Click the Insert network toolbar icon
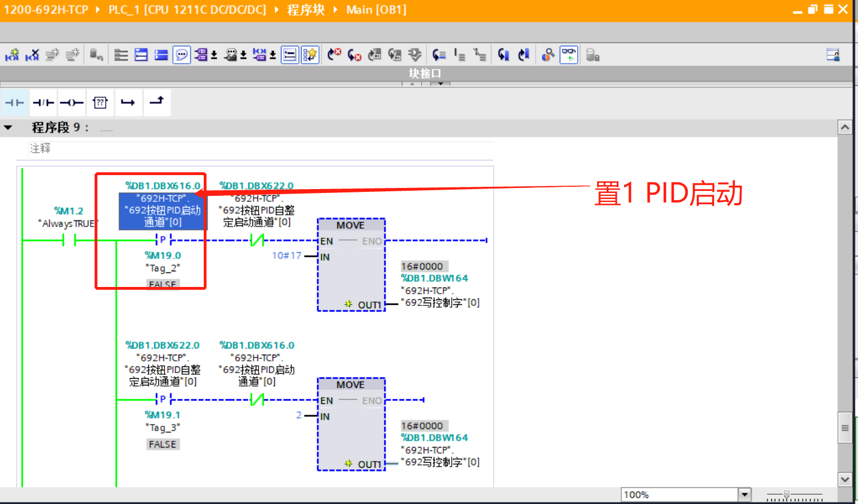This screenshot has height=504, width=858. click(12, 55)
